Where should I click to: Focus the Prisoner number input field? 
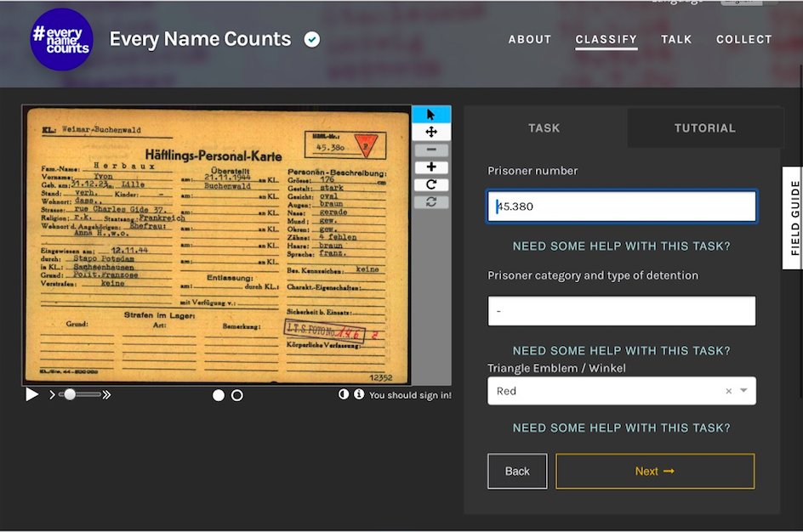pyautogui.click(x=622, y=207)
